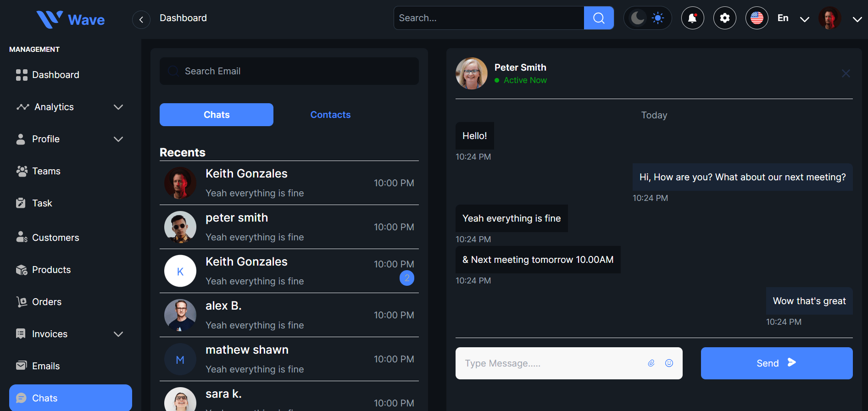Open the settings gear icon

click(x=725, y=18)
